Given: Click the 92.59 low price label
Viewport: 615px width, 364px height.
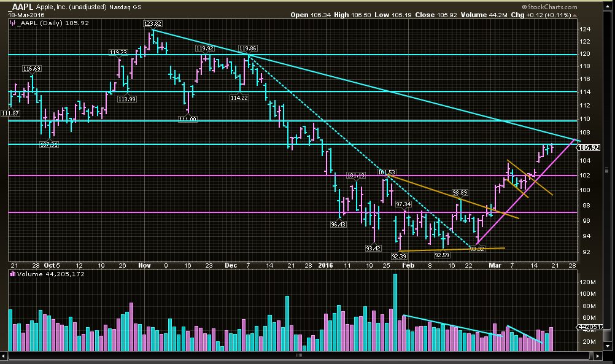Looking at the screenshot, I should [x=442, y=255].
